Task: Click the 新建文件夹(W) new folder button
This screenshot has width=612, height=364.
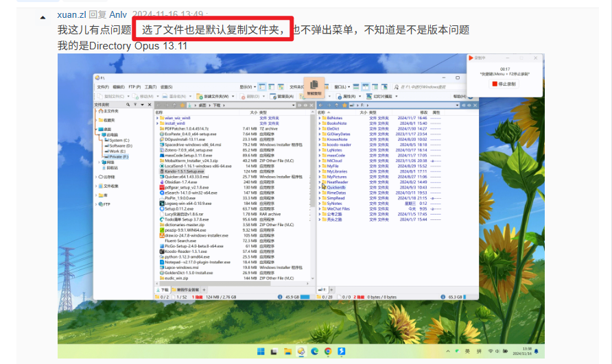Action: [x=213, y=97]
